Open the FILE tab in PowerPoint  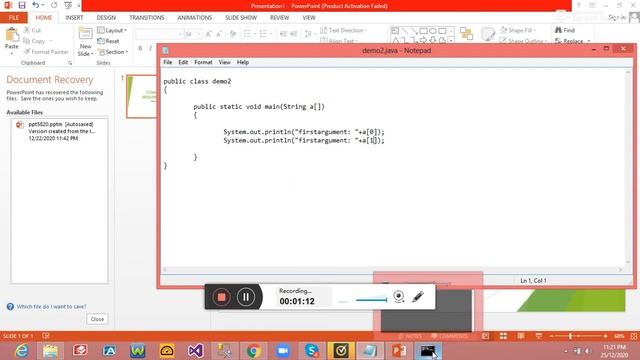[14, 18]
